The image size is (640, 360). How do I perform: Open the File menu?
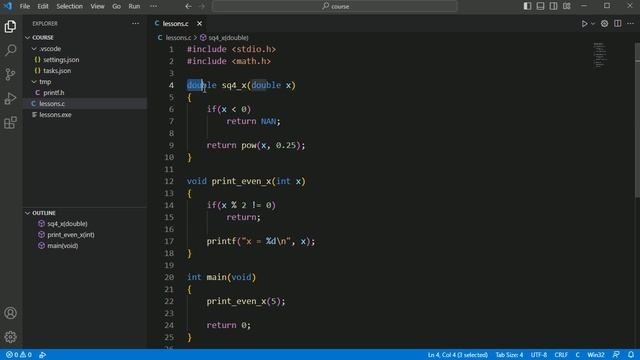[24, 6]
